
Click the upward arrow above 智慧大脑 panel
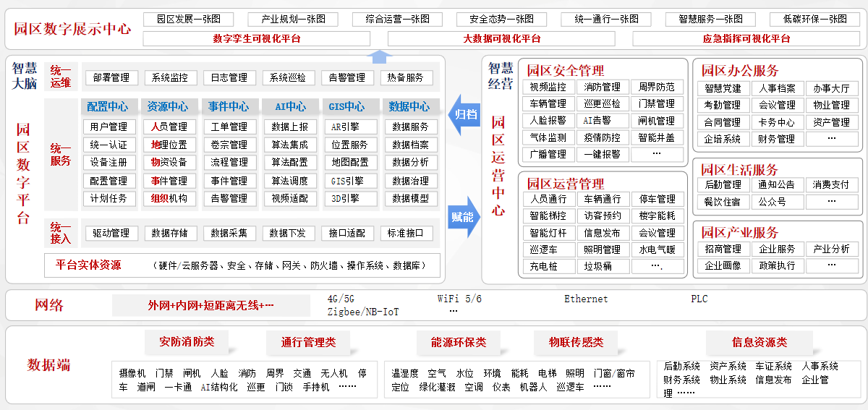point(380,57)
